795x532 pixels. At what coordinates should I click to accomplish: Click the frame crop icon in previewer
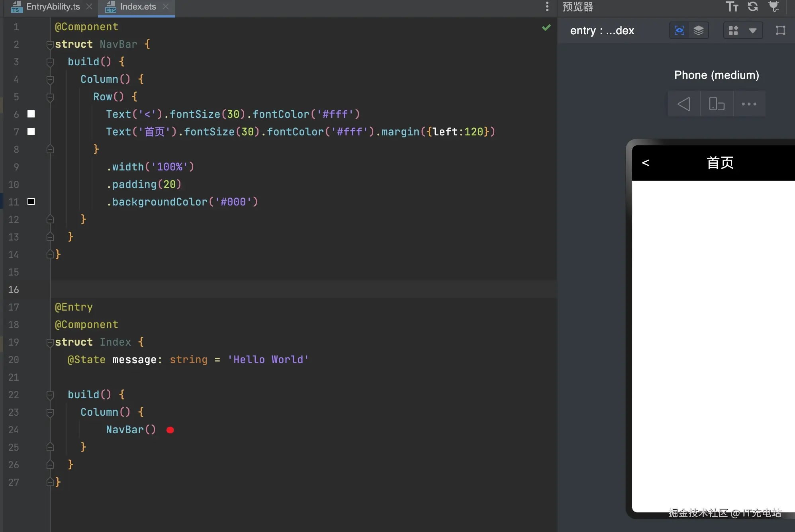pos(781,30)
